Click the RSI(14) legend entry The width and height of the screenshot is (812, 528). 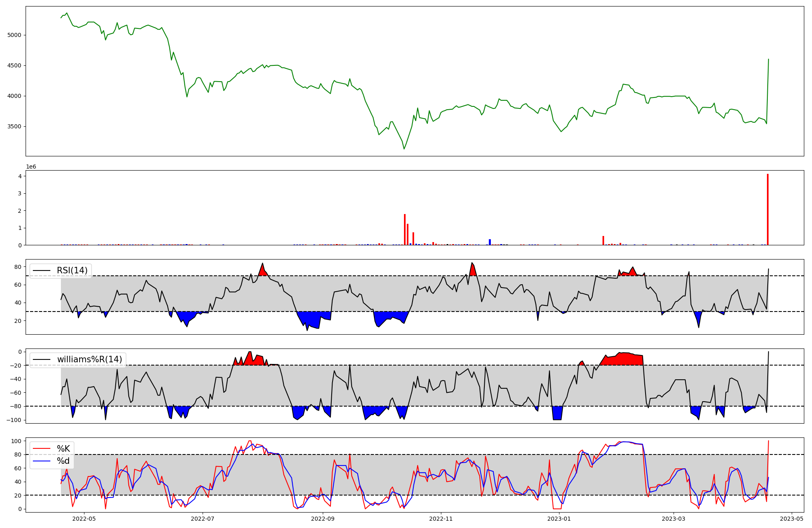click(x=72, y=270)
